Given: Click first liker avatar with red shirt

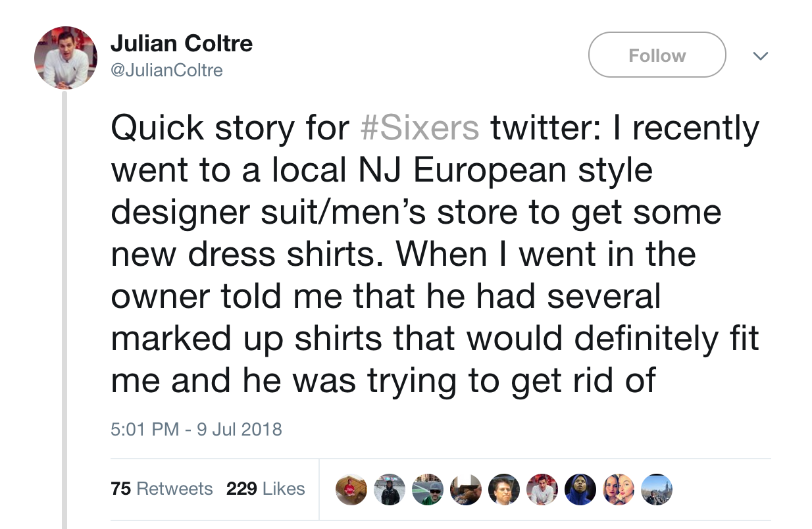Looking at the screenshot, I should pos(351,490).
